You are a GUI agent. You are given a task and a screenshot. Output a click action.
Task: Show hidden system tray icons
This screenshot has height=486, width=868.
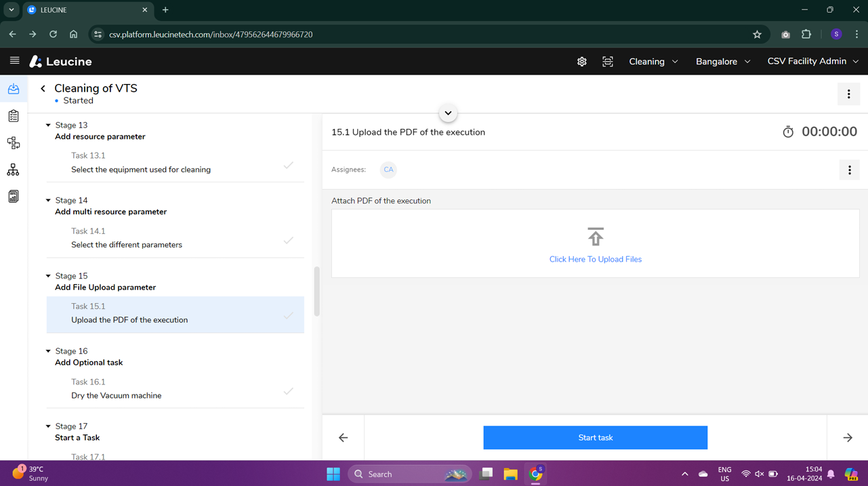coord(684,474)
